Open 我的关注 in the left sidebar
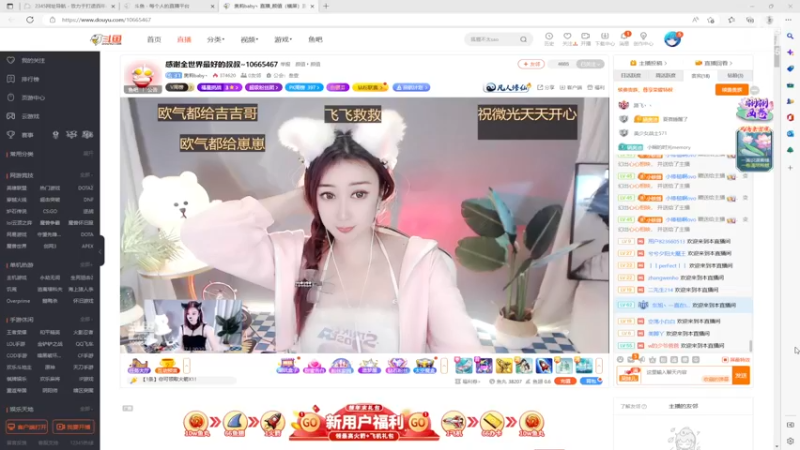 click(x=33, y=60)
